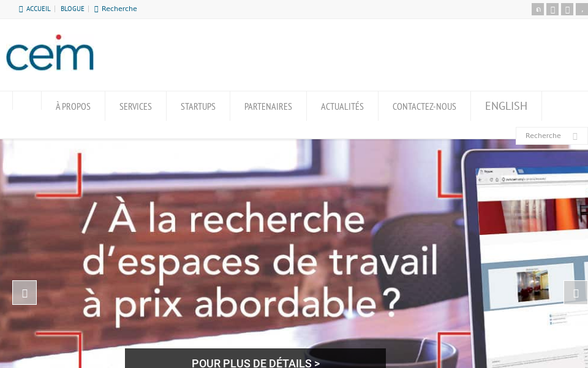Open the ACTUALITÉS menu
Viewport: 588px width, 368px height.
pos(342,106)
